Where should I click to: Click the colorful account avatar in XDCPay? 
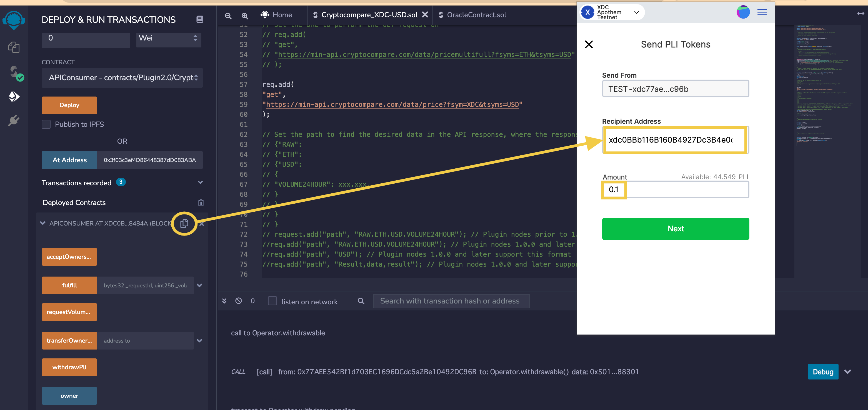[x=743, y=12]
